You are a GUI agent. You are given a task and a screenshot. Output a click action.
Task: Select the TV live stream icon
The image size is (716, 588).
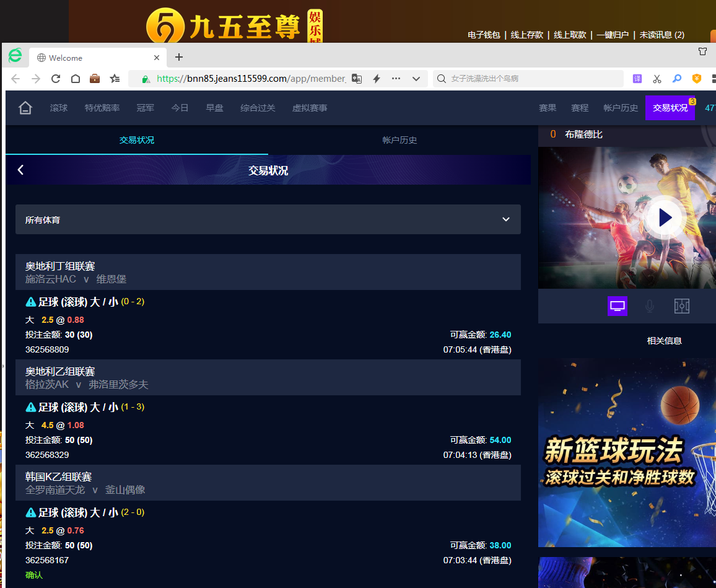tap(617, 305)
